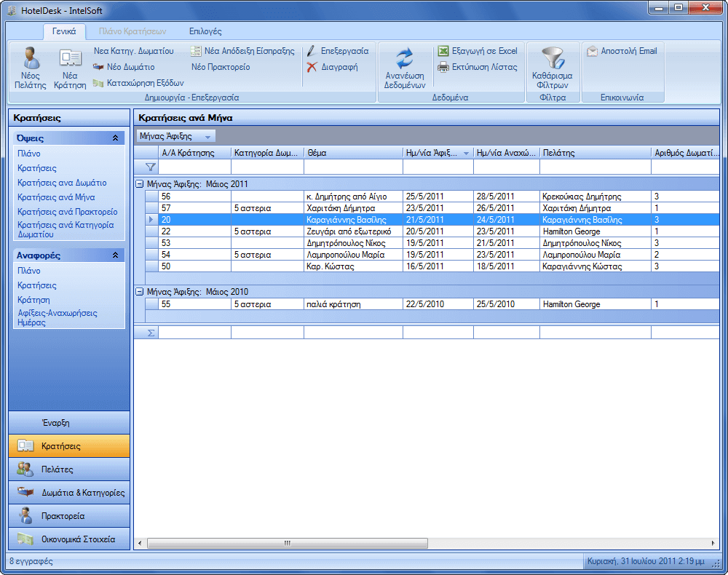
Task: Collapse the Όψεις panel section
Action: pyautogui.click(x=114, y=138)
